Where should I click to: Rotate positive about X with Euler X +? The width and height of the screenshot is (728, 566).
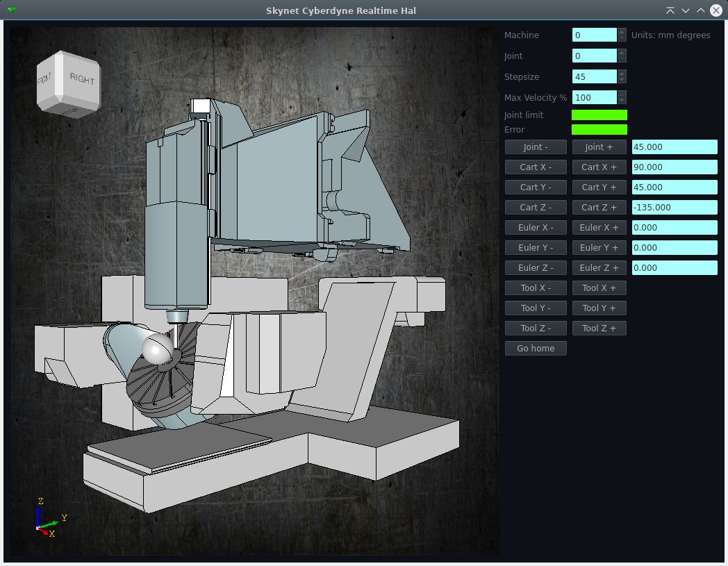pyautogui.click(x=599, y=228)
